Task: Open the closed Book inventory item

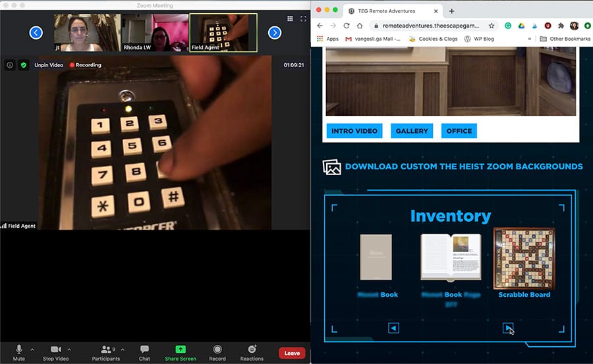Action: [376, 257]
